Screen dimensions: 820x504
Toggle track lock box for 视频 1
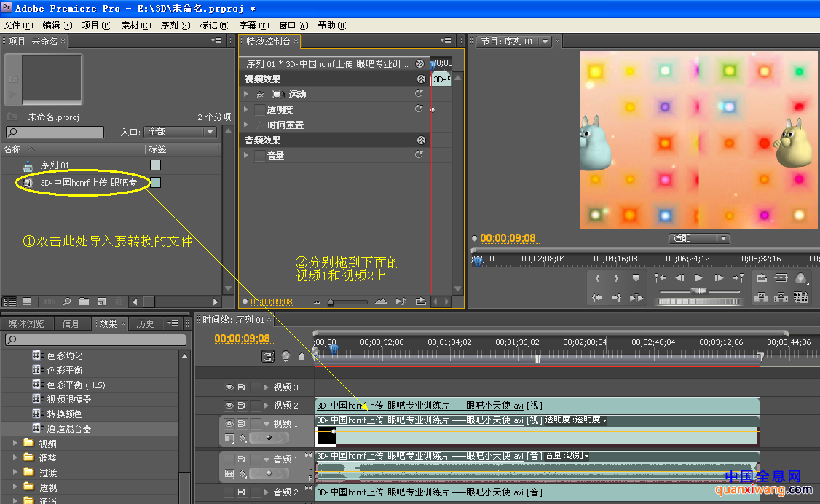[x=255, y=423]
